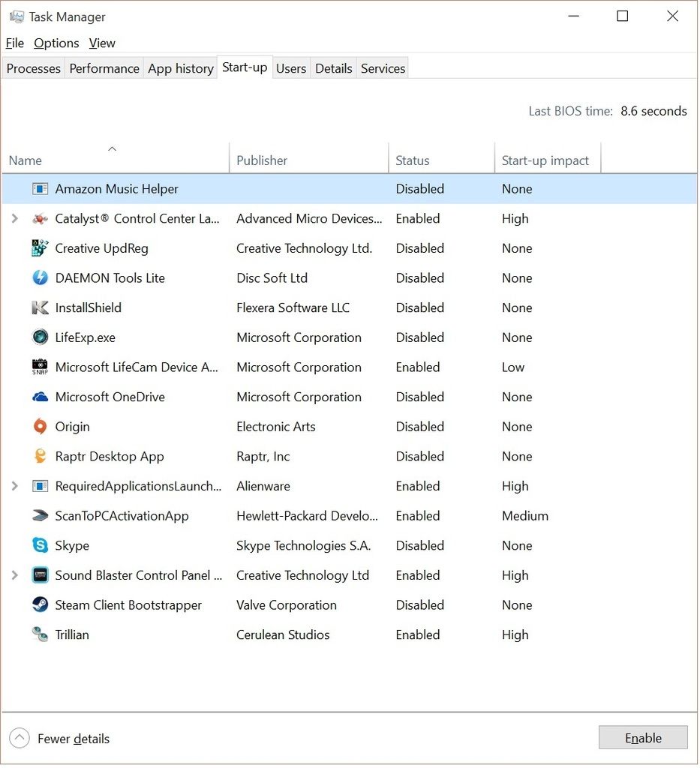This screenshot has height=768, width=700.
Task: Switch to the Services tab
Action: click(383, 68)
